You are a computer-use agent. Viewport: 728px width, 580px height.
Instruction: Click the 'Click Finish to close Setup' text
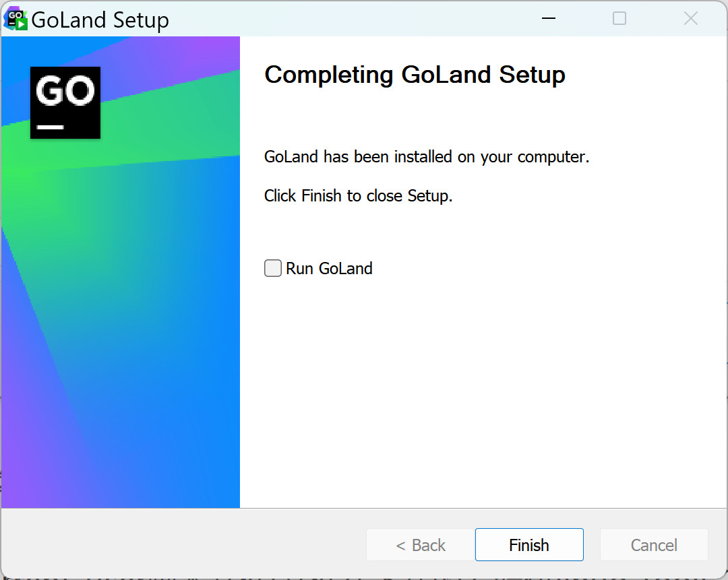point(358,197)
